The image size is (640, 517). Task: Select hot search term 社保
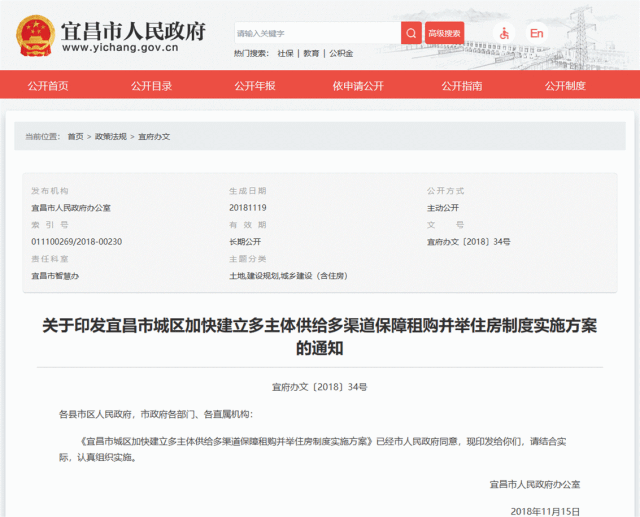click(285, 53)
